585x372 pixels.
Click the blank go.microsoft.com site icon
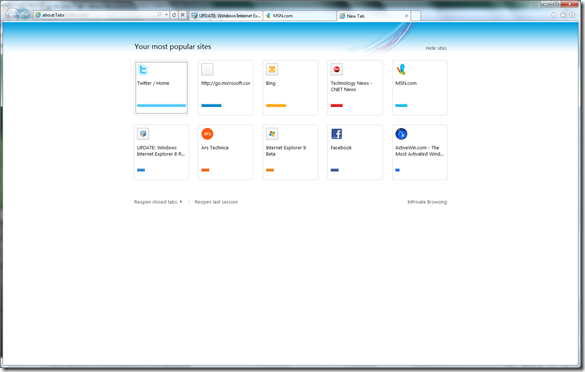[207, 69]
